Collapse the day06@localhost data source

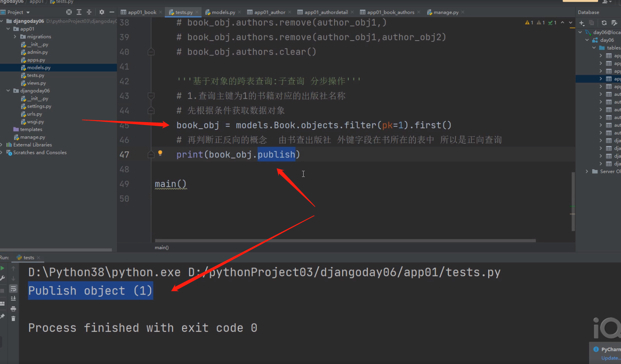(x=580, y=32)
